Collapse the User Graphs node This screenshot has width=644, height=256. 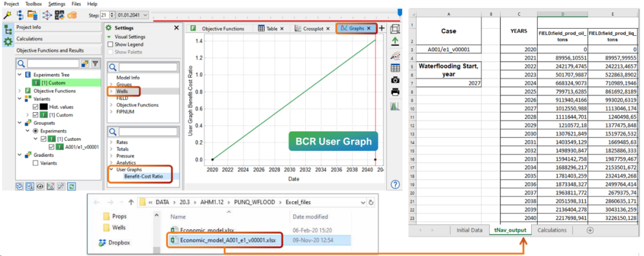pyautogui.click(x=111, y=169)
